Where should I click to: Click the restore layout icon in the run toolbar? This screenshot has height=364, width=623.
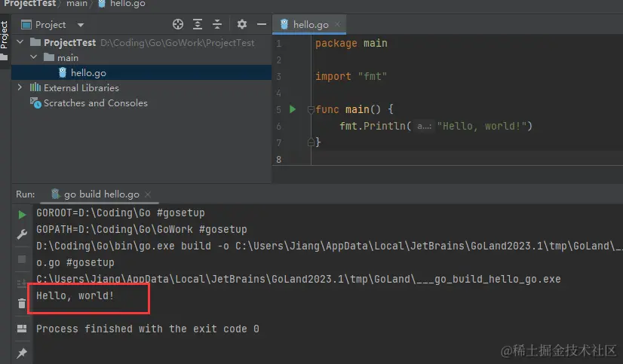[22, 329]
